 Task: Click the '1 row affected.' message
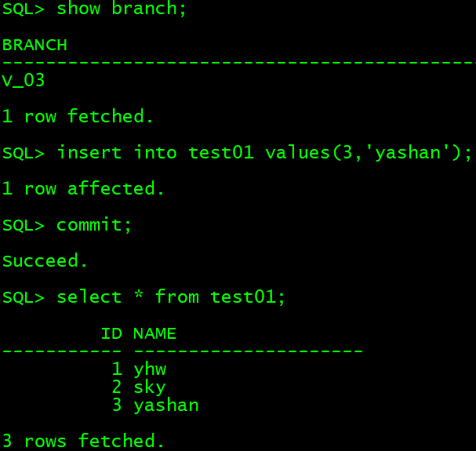click(83, 188)
